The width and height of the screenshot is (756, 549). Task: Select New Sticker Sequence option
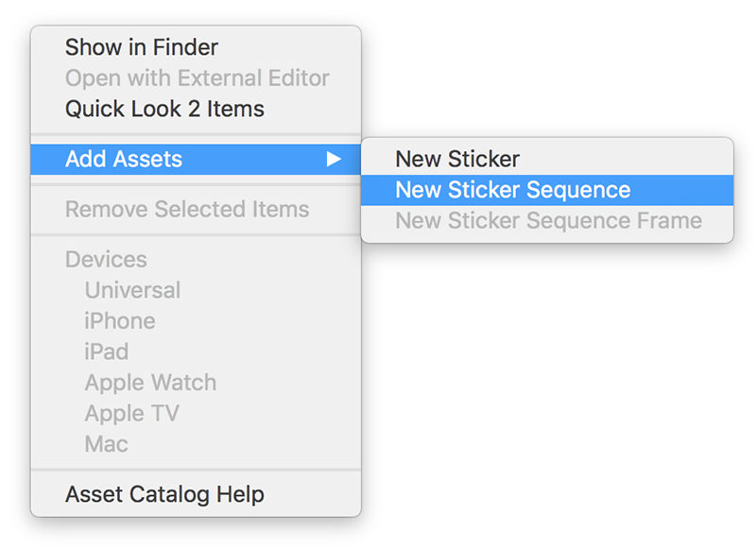512,190
